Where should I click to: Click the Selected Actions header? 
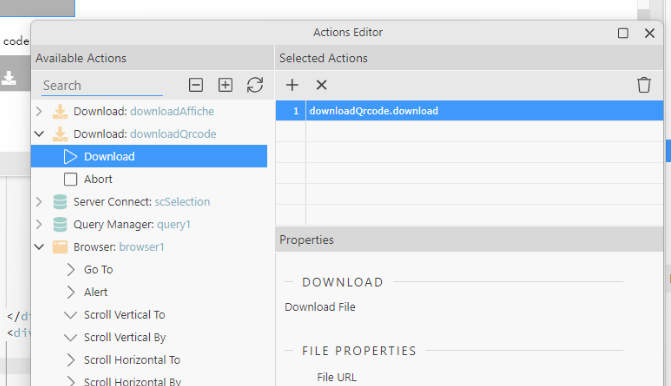pos(469,58)
